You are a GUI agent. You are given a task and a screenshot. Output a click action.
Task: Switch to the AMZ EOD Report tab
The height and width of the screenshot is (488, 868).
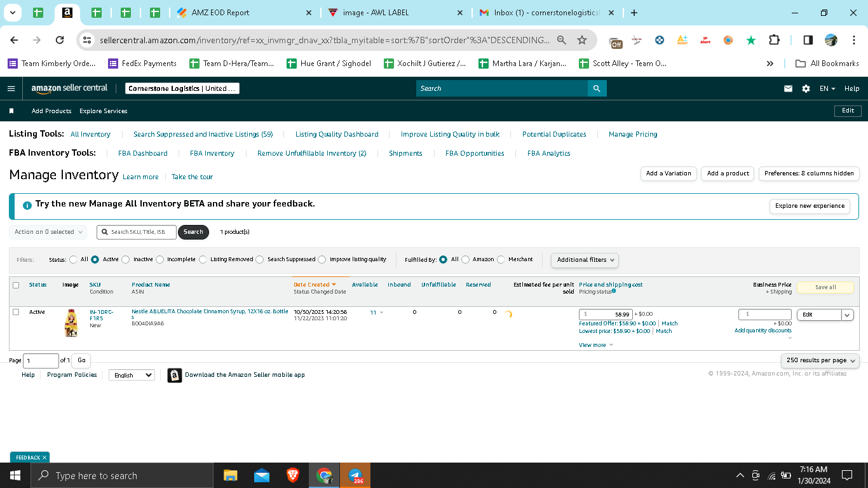[243, 13]
